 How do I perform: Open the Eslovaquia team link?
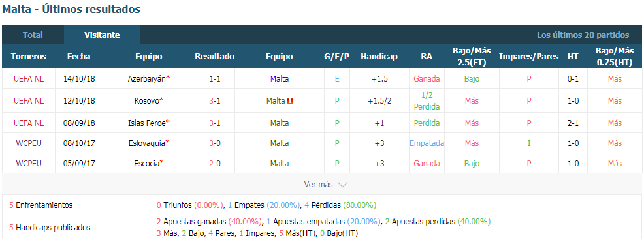[x=146, y=143]
